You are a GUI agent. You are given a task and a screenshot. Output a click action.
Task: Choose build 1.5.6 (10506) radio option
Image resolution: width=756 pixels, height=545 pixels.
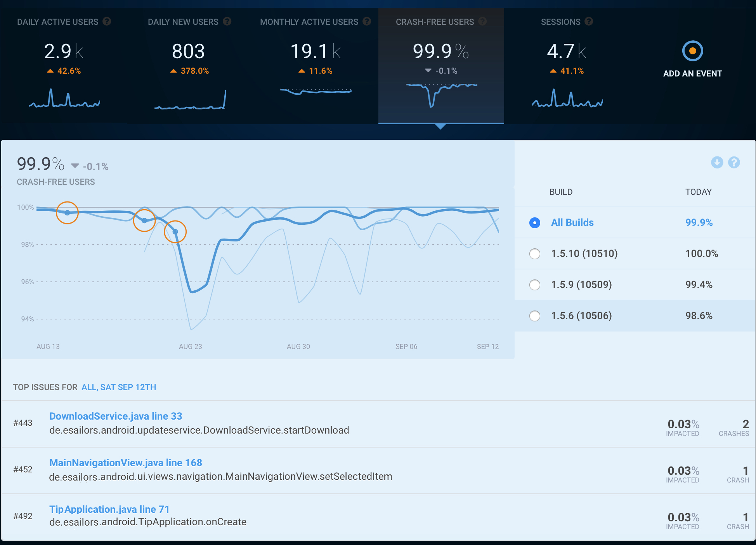click(535, 316)
